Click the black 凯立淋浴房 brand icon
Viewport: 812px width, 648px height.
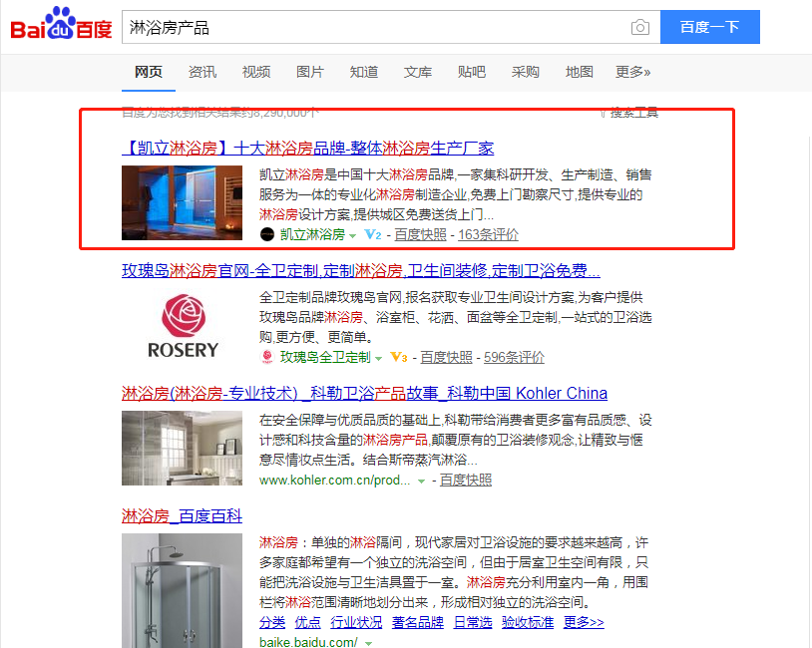tap(266, 234)
